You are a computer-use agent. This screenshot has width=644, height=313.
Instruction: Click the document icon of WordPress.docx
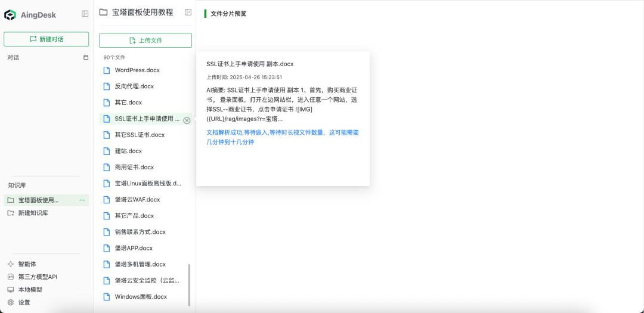pos(107,70)
